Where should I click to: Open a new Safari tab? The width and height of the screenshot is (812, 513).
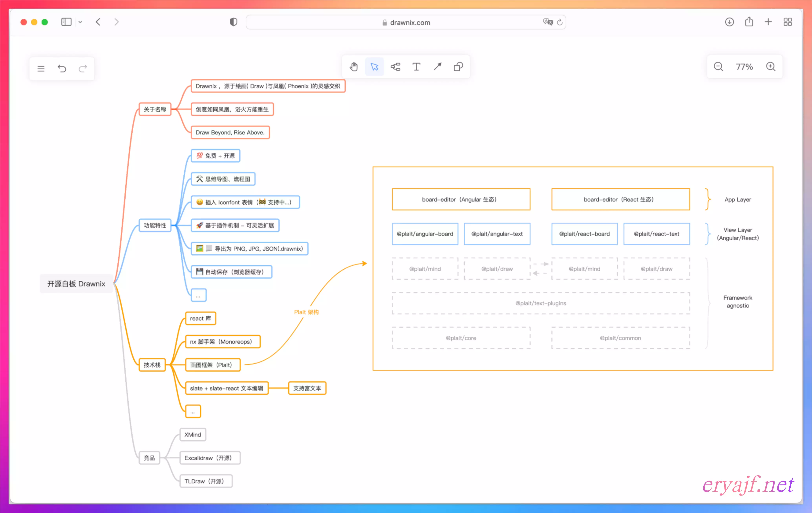(x=768, y=22)
